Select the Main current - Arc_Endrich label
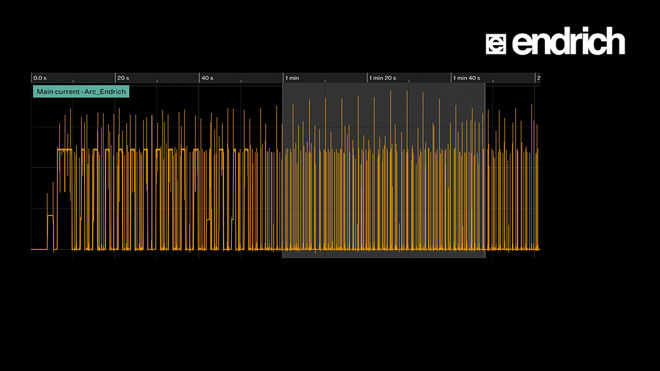660x371 pixels. point(81,91)
